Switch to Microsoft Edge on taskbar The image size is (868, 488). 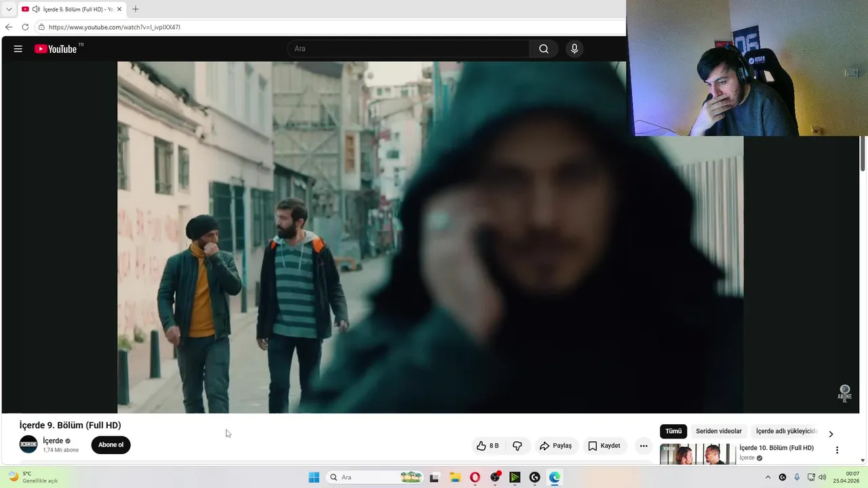[555, 477]
